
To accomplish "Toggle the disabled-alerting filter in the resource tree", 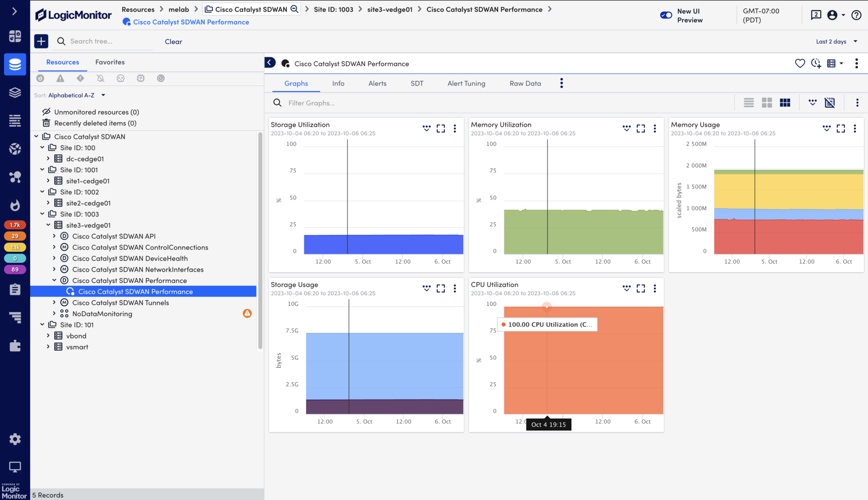I will tap(100, 78).
